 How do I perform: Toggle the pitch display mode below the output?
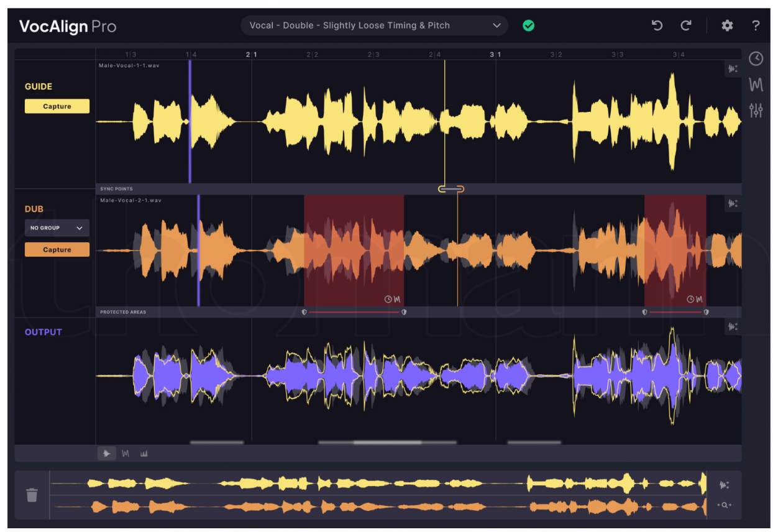click(x=126, y=454)
